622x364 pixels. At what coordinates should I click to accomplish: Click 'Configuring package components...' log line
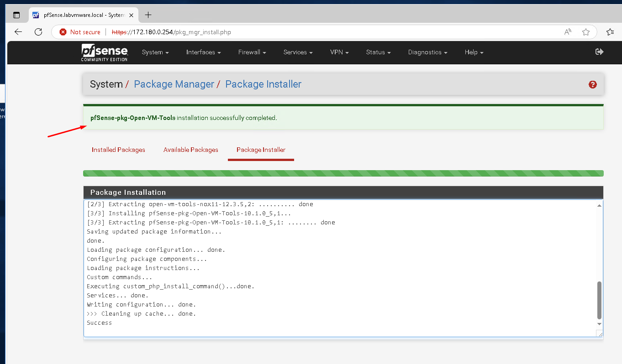pos(147,259)
